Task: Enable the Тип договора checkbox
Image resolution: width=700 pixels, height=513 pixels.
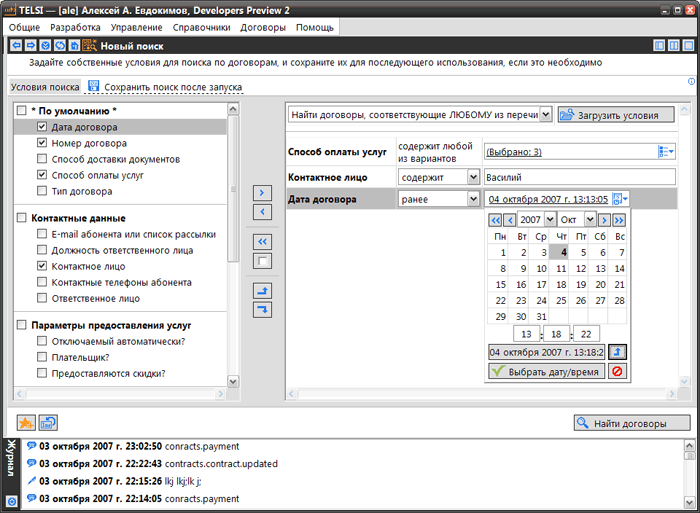Action: pyautogui.click(x=42, y=191)
